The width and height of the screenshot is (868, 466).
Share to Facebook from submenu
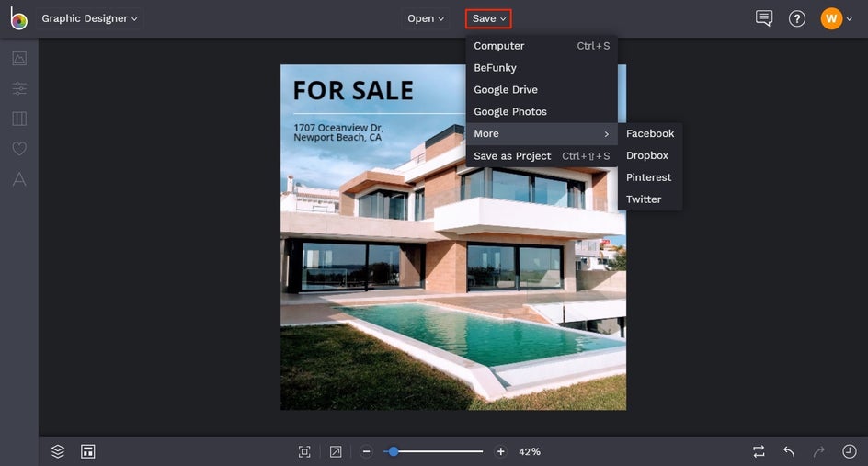(x=650, y=133)
